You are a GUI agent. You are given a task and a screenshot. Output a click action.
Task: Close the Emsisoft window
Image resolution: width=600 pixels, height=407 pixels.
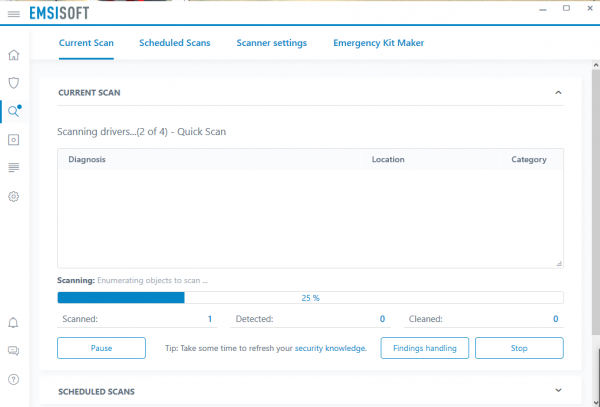(590, 8)
